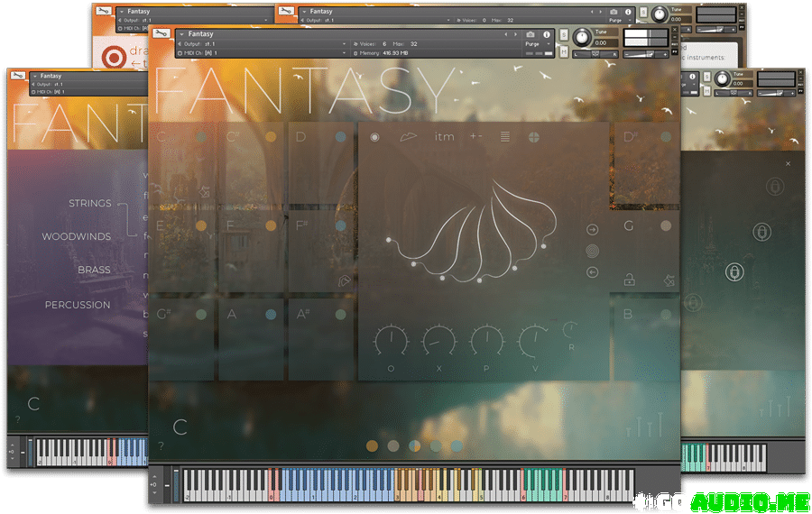Screen dimensions: 812x514
Task: Open the mixer faders icon in front window
Action: coord(645,425)
